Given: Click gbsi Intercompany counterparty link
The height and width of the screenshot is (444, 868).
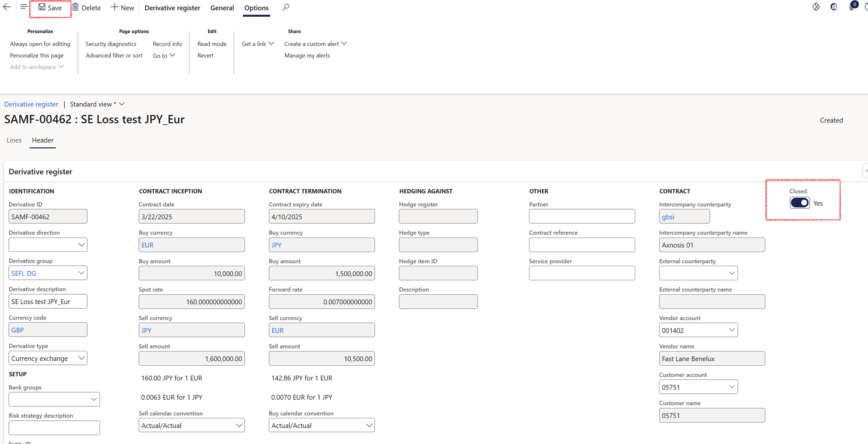Looking at the screenshot, I should point(668,217).
